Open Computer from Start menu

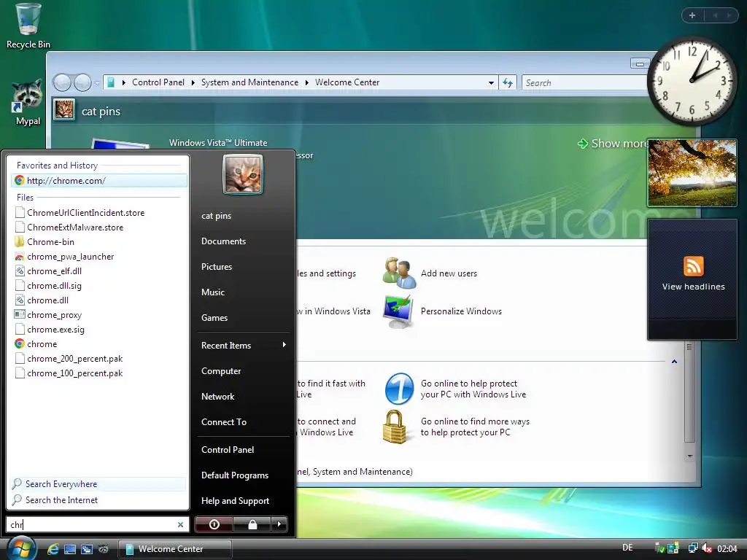[221, 371]
